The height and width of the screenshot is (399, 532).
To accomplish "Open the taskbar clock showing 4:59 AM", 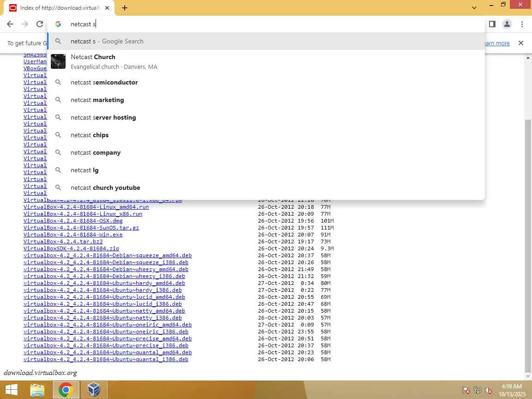I will [512, 390].
